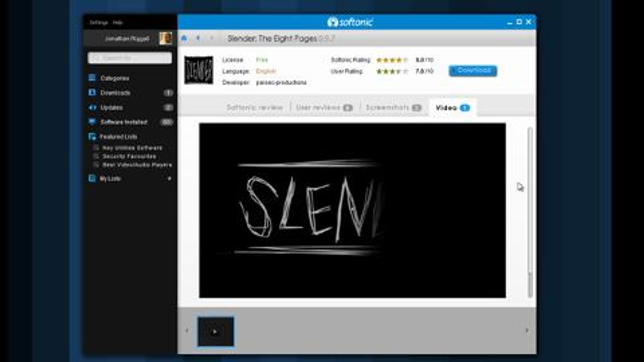The width and height of the screenshot is (644, 362).
Task: Switch to the Softonic review tab
Action: coord(255,108)
